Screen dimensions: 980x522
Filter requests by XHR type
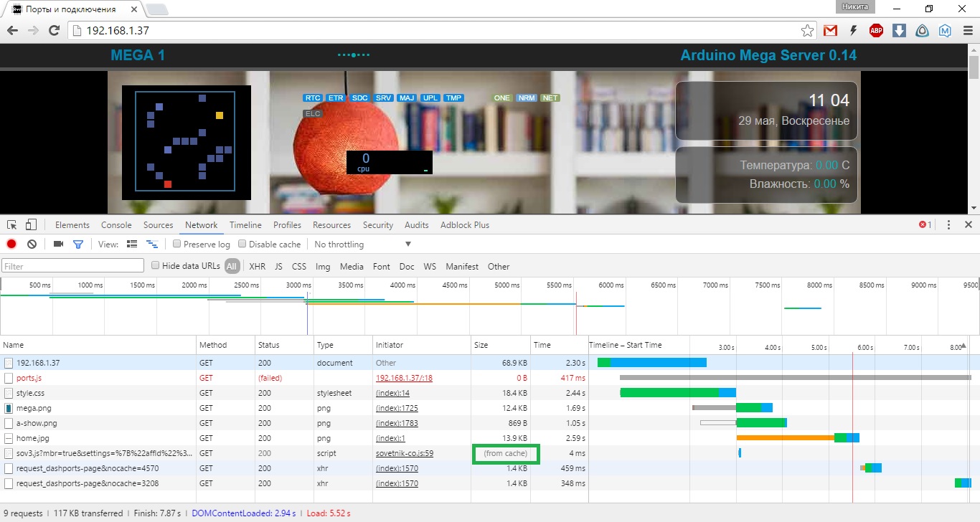257,267
